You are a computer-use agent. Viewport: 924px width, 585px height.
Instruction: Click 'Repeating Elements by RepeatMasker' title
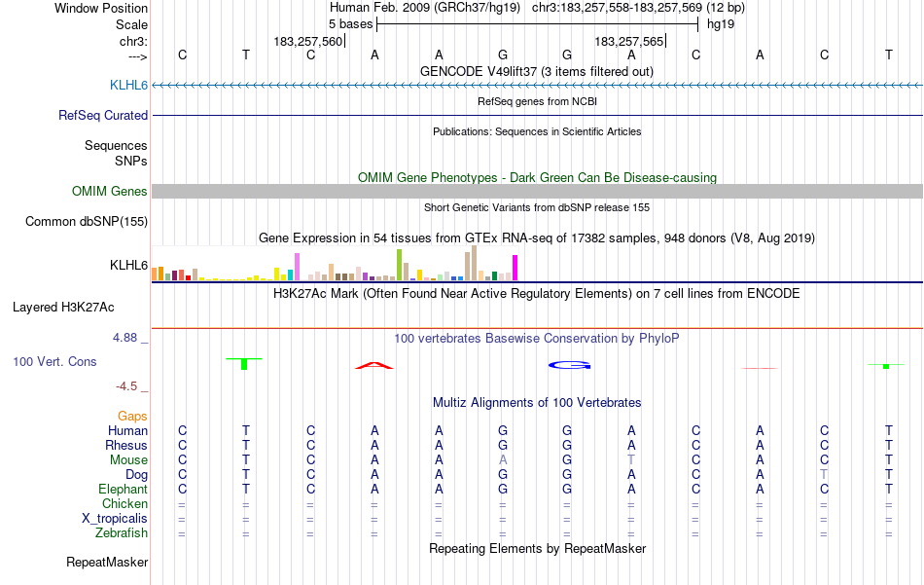tap(537, 549)
